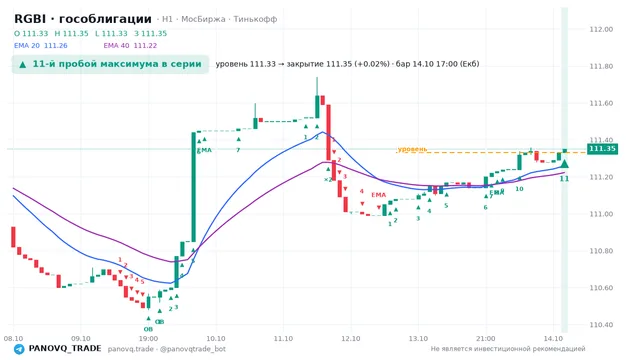This screenshot has width=640, height=360.
Task: Click the 112.00 price axis label
Action: click(601, 29)
